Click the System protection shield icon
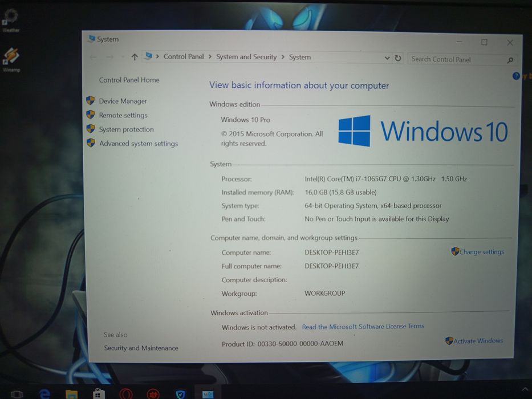Viewport: 532px width, 399px height. (90, 129)
